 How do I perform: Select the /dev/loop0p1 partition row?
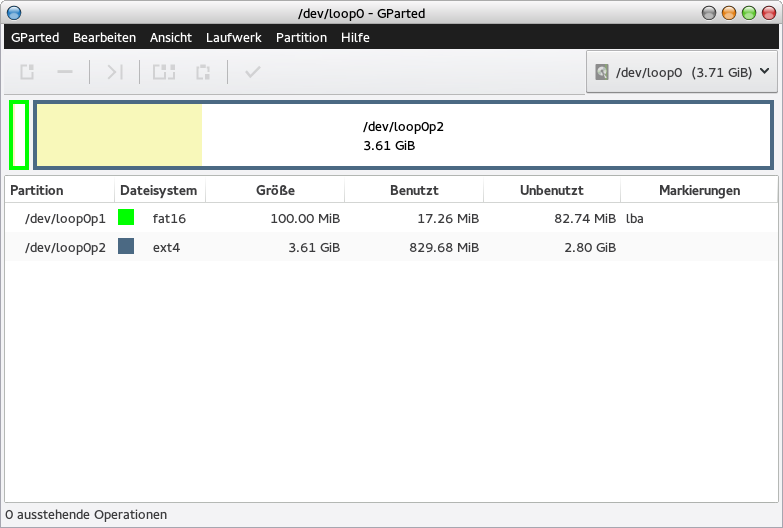tap(391, 218)
